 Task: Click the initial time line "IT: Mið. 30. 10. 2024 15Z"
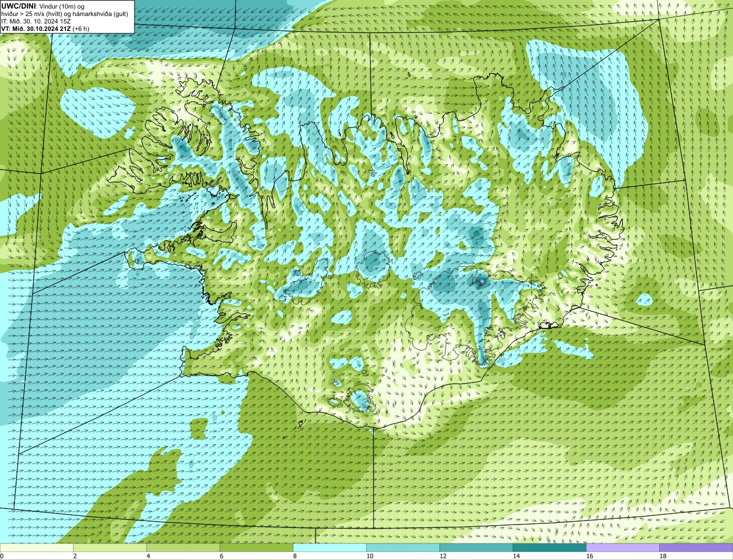point(36,21)
